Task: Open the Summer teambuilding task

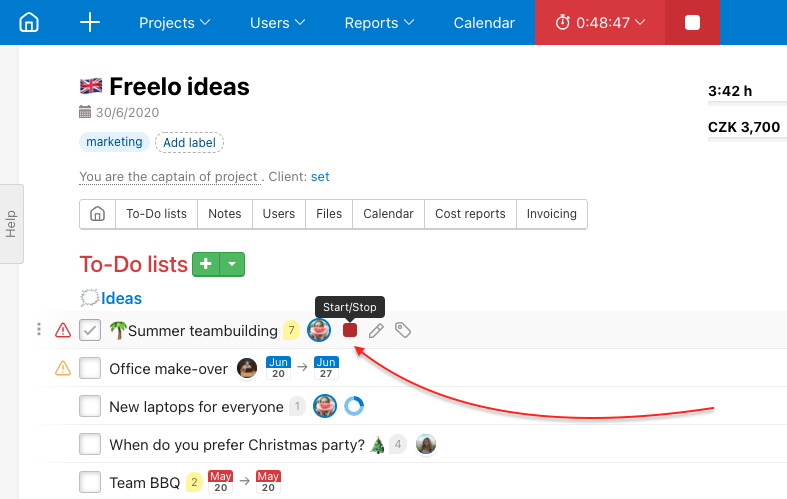Action: pos(203,331)
